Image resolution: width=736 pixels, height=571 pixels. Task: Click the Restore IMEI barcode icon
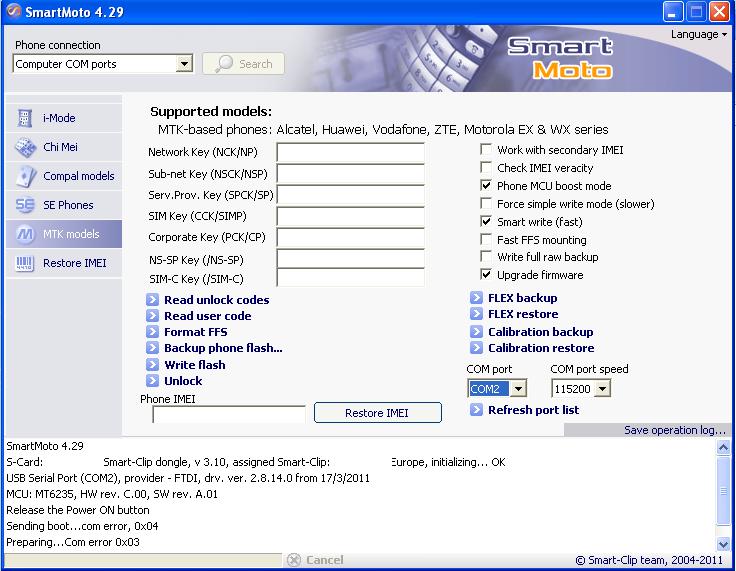click(x=25, y=263)
